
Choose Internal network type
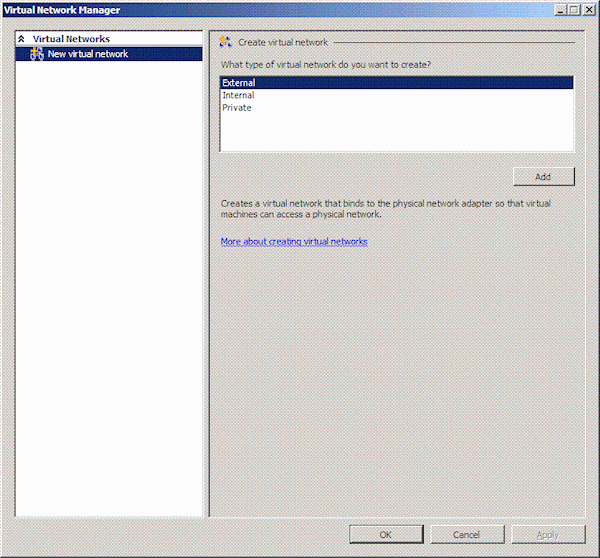pos(397,95)
